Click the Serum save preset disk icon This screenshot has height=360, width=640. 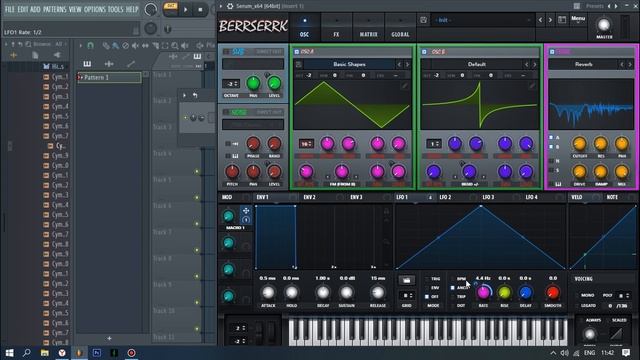click(423, 20)
